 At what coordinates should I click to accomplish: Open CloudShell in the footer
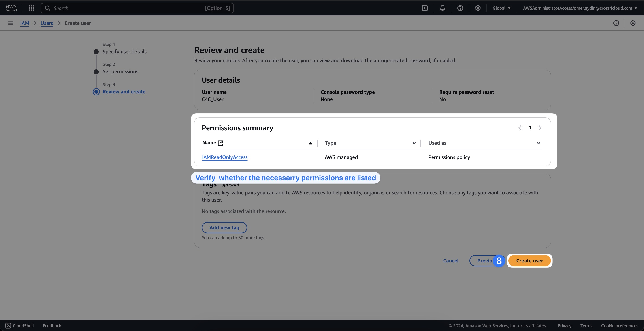tap(19, 325)
